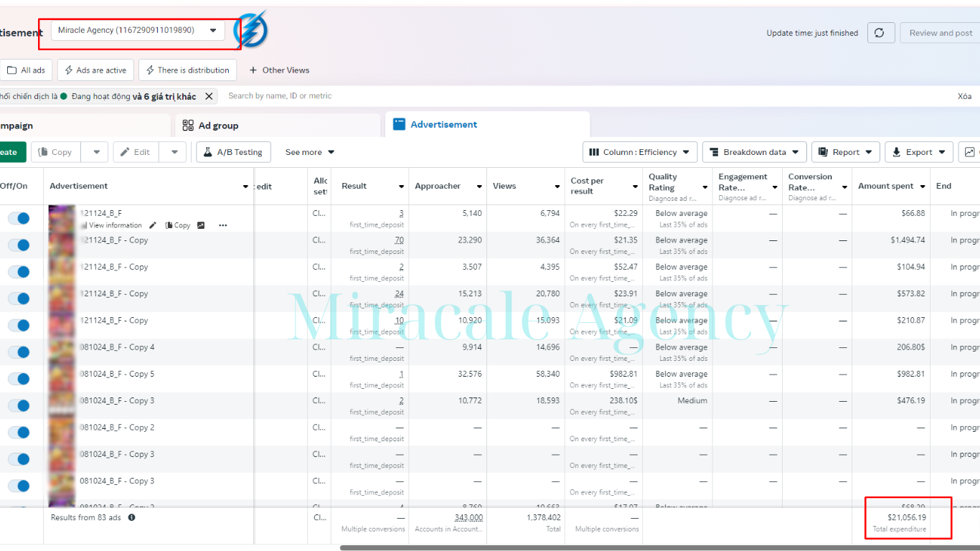Select the Ads are active view
Viewport: 980px width, 551px height.
(95, 70)
